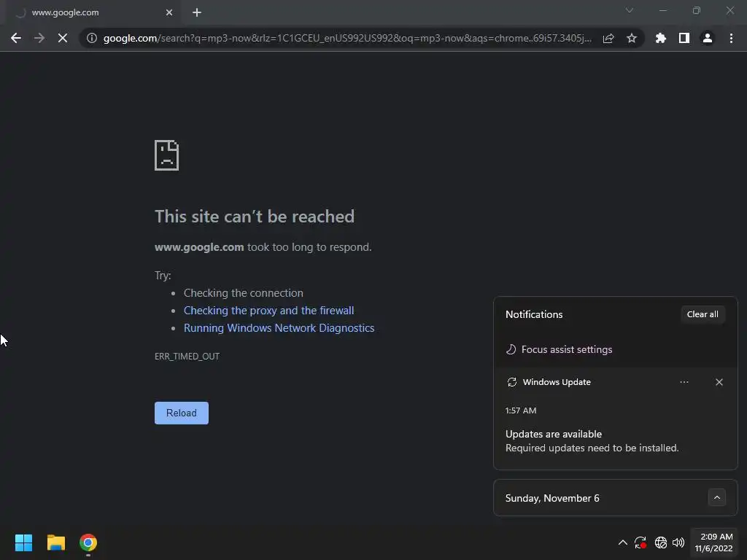Click 'This site can't be reached' heading
This screenshot has height=560, width=747.
point(255,217)
